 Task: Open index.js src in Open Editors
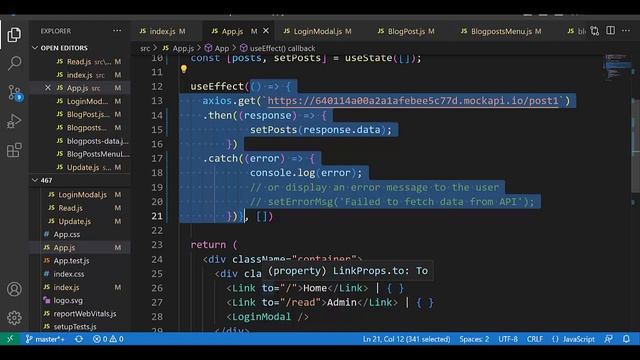(x=80, y=75)
